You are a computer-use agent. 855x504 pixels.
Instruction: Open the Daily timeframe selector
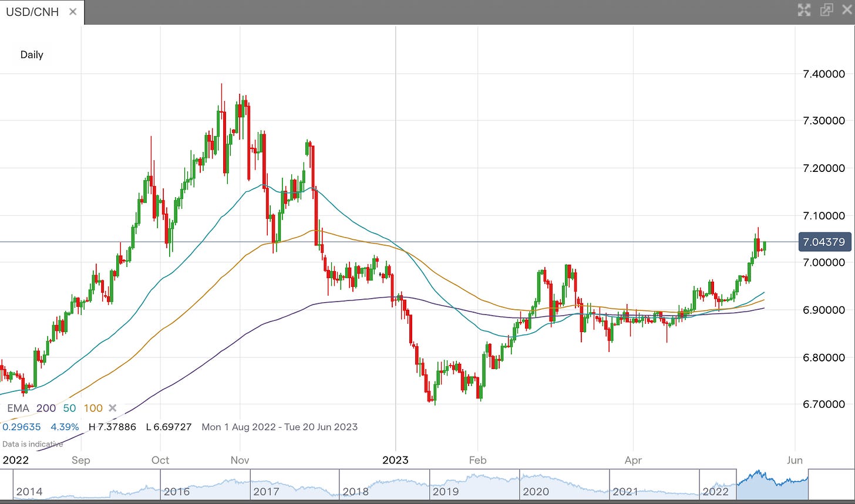click(x=32, y=55)
